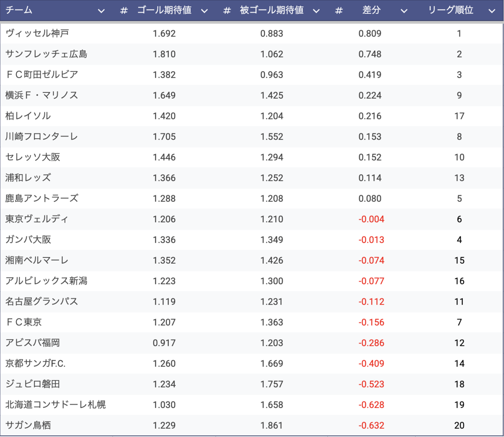Select the ヴィッセル神戸 team row
The width and height of the screenshot is (504, 437).
[252, 33]
